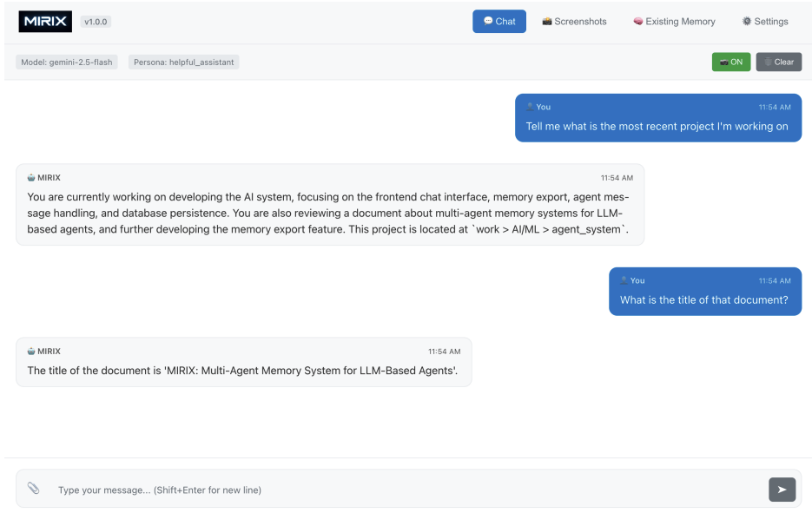Click the 'most recent project' user message
Screen dimensions: 812x513
pos(657,127)
